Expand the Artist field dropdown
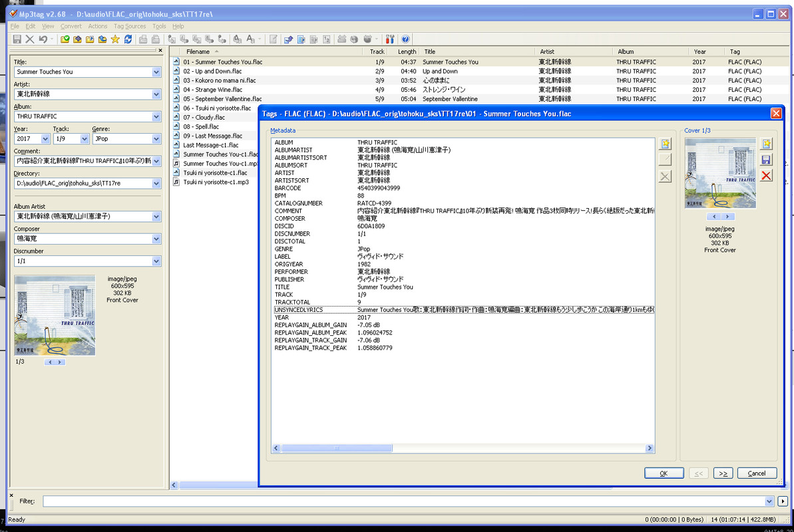Viewport: 794px width, 532px height. click(x=156, y=94)
